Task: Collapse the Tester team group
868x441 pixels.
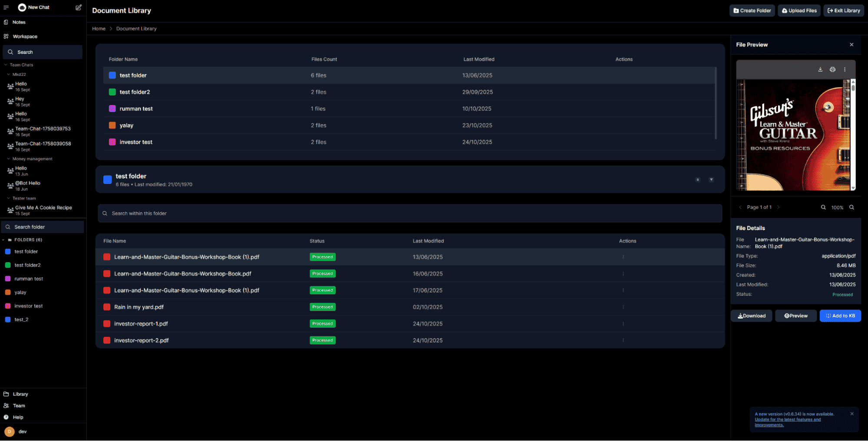Action: tap(7, 198)
